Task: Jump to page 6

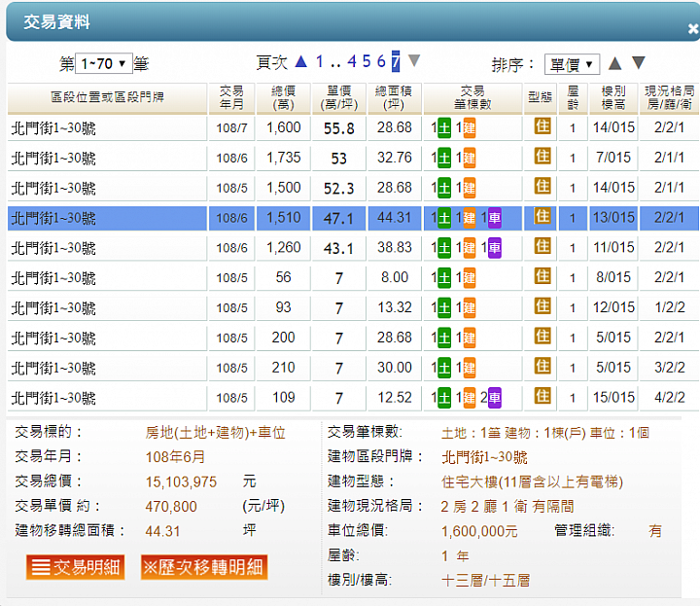Action: [381, 61]
